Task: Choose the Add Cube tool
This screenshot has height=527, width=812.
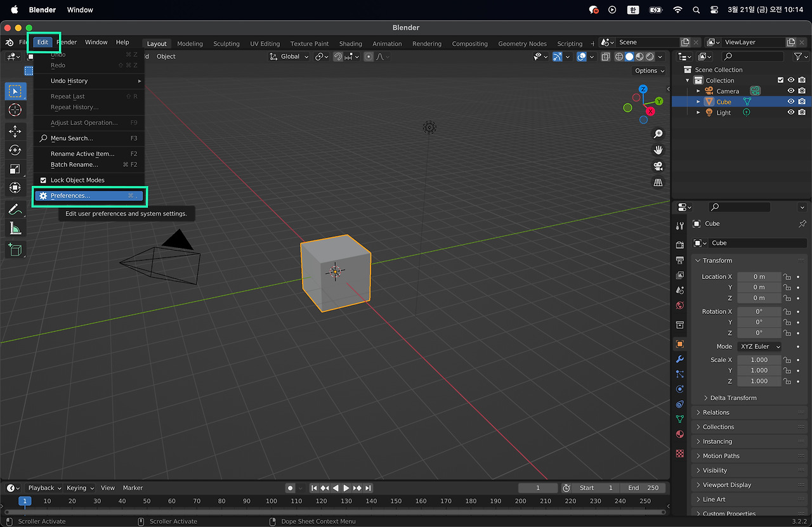Action: click(x=15, y=249)
